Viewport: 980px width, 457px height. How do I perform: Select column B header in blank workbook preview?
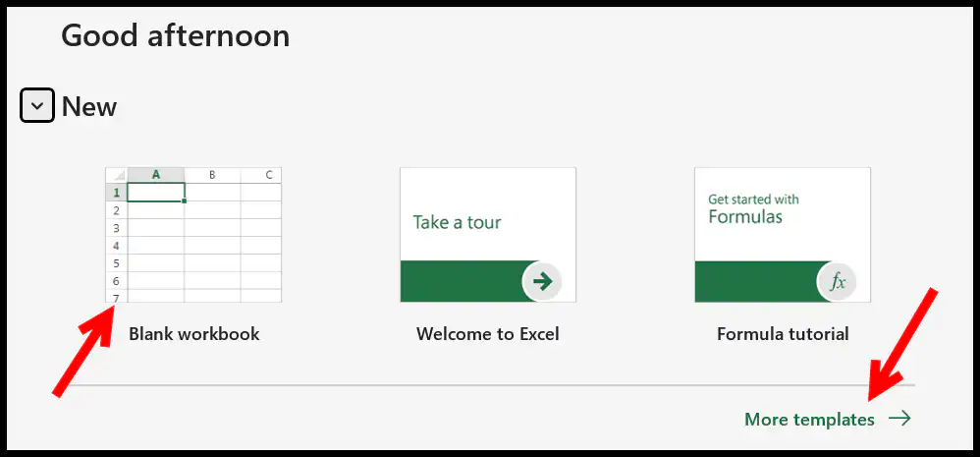[x=212, y=175]
